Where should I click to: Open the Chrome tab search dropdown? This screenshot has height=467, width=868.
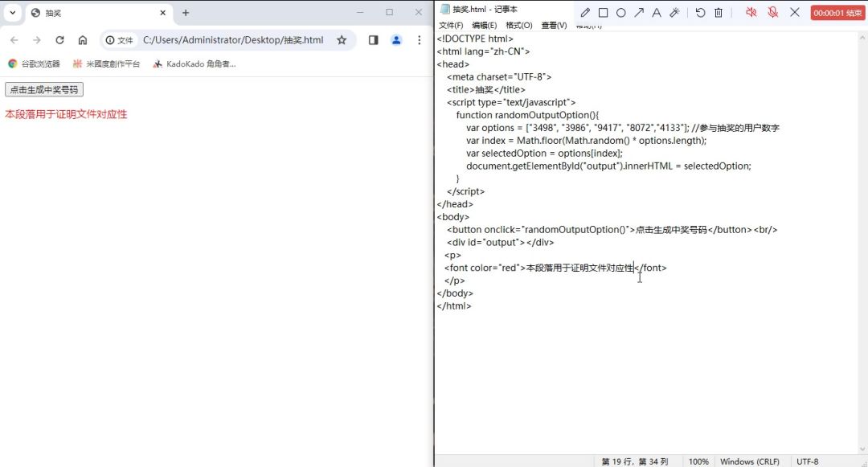(x=13, y=13)
